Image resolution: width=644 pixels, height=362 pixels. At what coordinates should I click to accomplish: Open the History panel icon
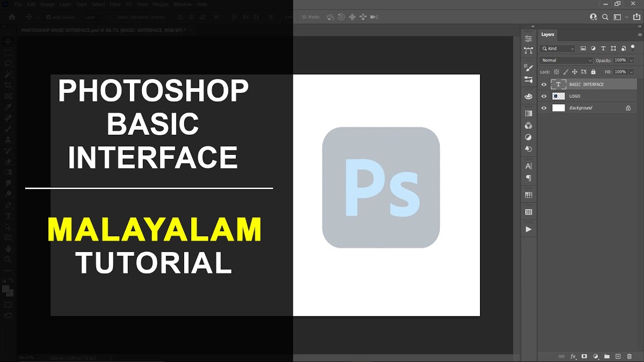(x=528, y=149)
